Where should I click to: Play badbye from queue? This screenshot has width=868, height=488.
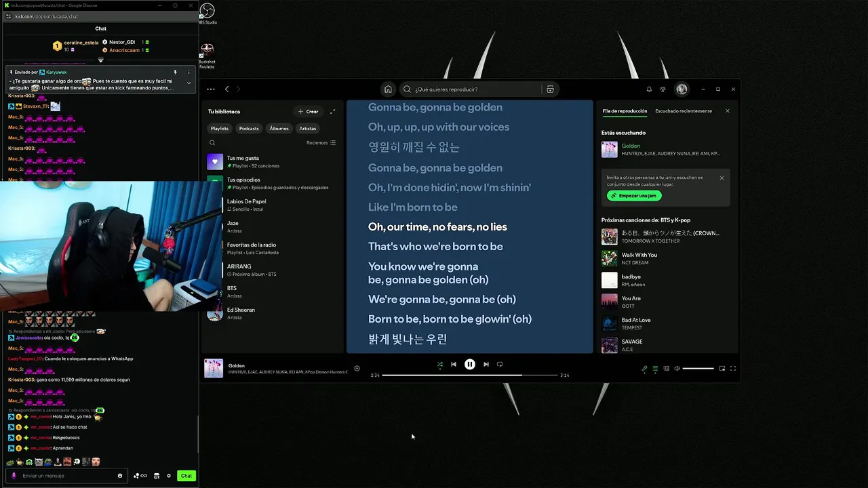665,280
